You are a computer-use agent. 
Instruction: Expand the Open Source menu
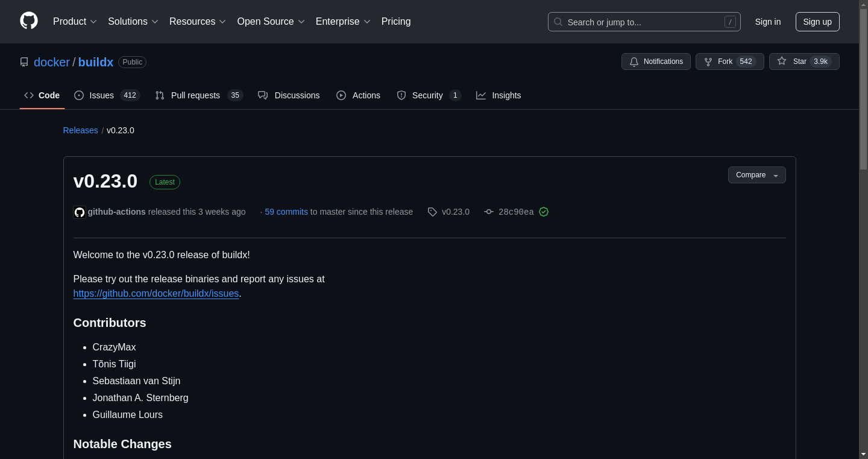(x=271, y=22)
